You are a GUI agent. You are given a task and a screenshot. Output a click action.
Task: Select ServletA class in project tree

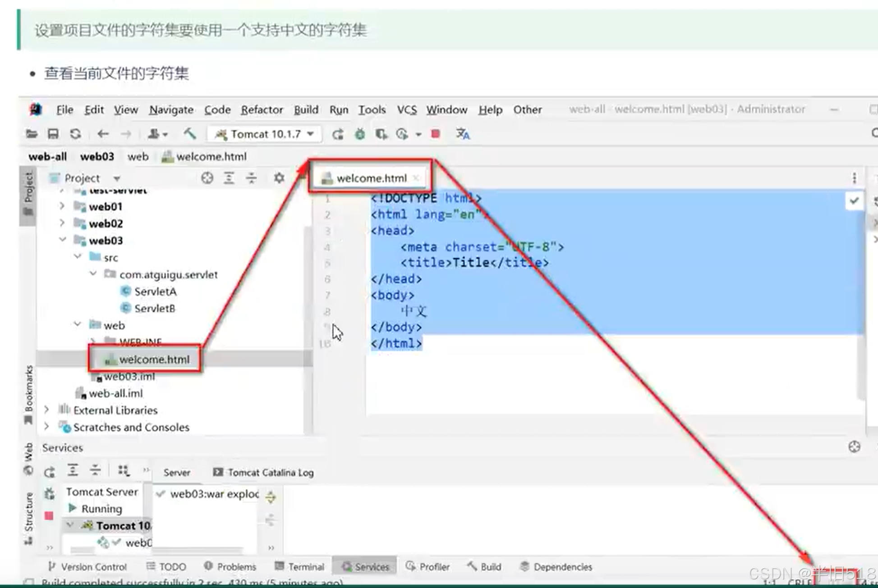[x=149, y=292]
